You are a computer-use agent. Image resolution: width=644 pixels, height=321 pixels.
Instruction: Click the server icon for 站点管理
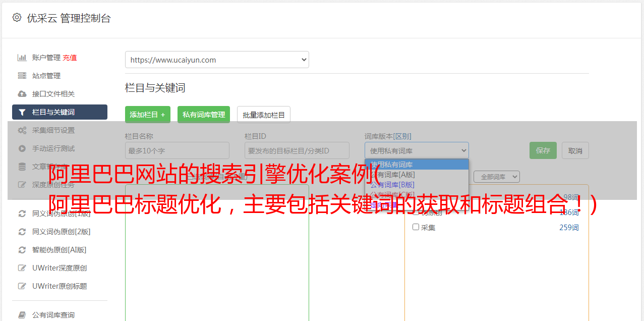pyautogui.click(x=22, y=76)
